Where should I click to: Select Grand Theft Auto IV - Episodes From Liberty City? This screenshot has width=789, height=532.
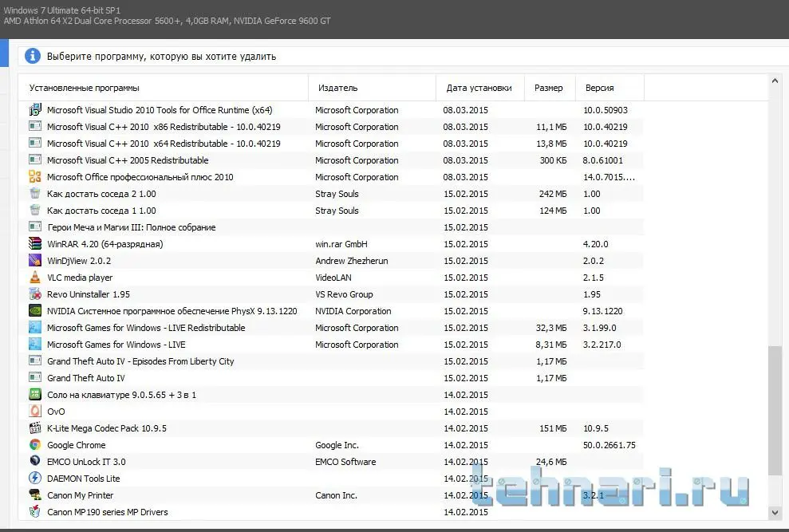click(x=140, y=361)
